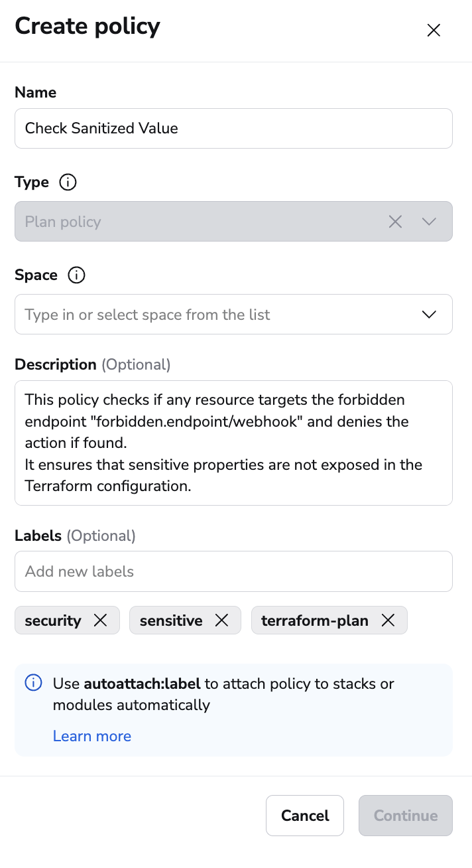Click the disabled Continue button
This screenshot has width=472, height=868.
point(405,816)
